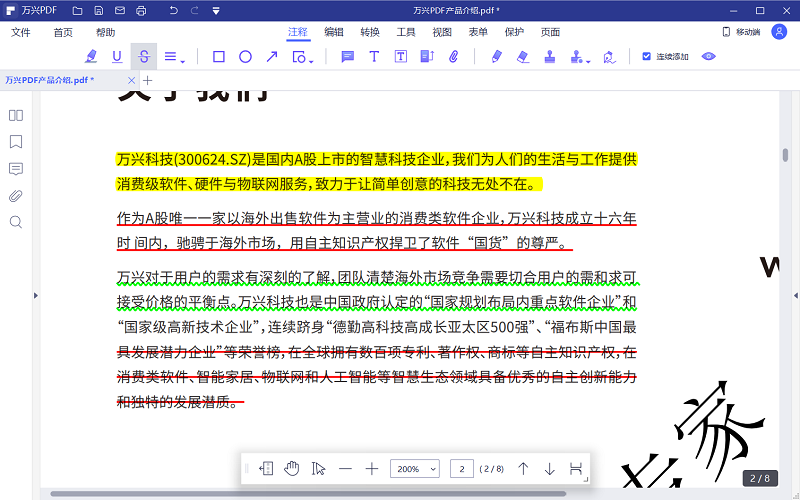Image resolution: width=800 pixels, height=500 pixels.
Task: Select the Eraser tool
Action: point(523,57)
